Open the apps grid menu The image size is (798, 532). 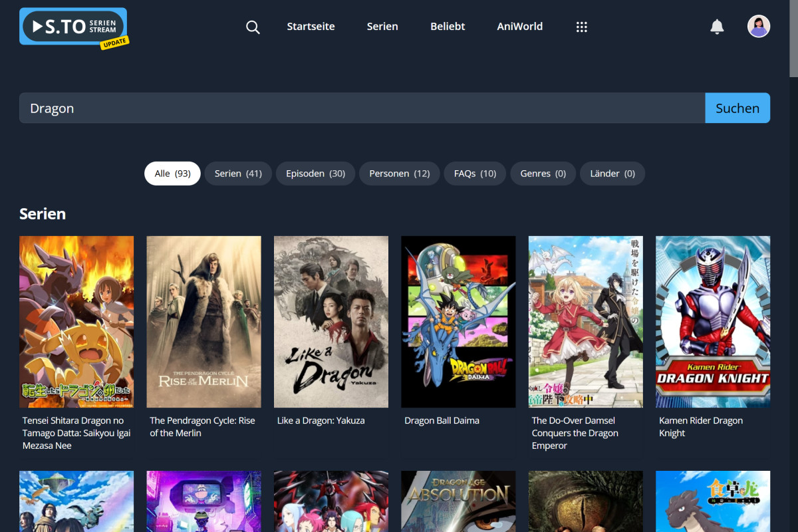(x=582, y=27)
